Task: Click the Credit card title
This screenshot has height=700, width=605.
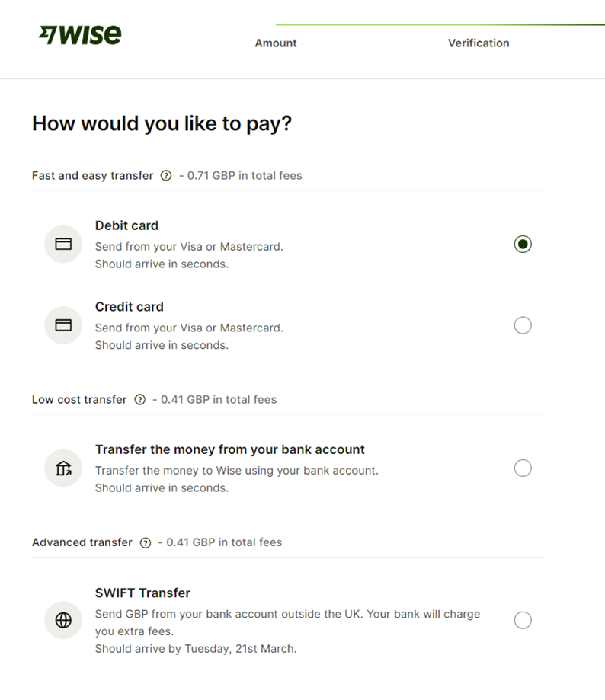Action: pos(130,307)
